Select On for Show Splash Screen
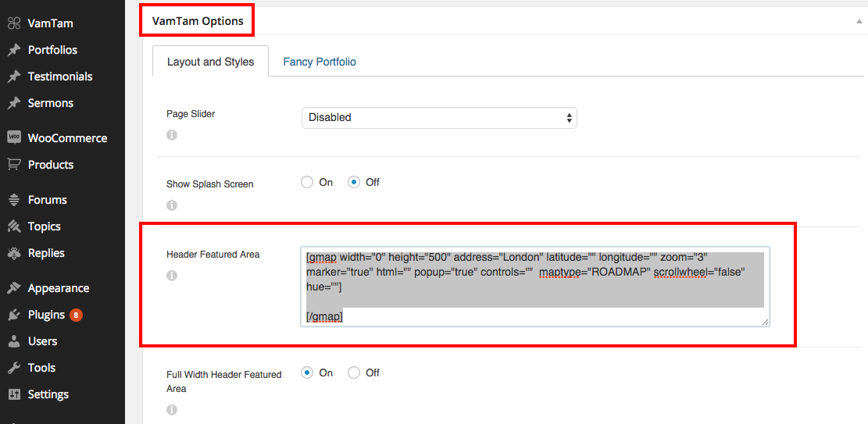Image resolution: width=868 pixels, height=424 pixels. [x=307, y=182]
